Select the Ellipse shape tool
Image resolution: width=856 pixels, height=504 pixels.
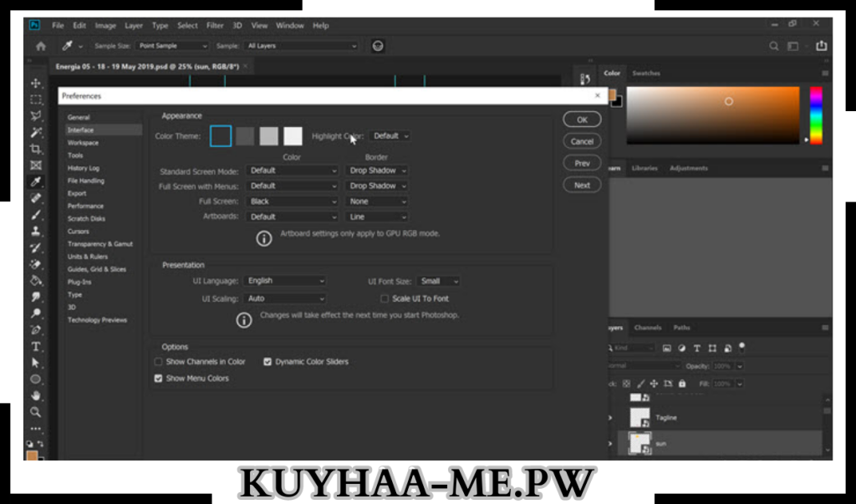coord(36,379)
